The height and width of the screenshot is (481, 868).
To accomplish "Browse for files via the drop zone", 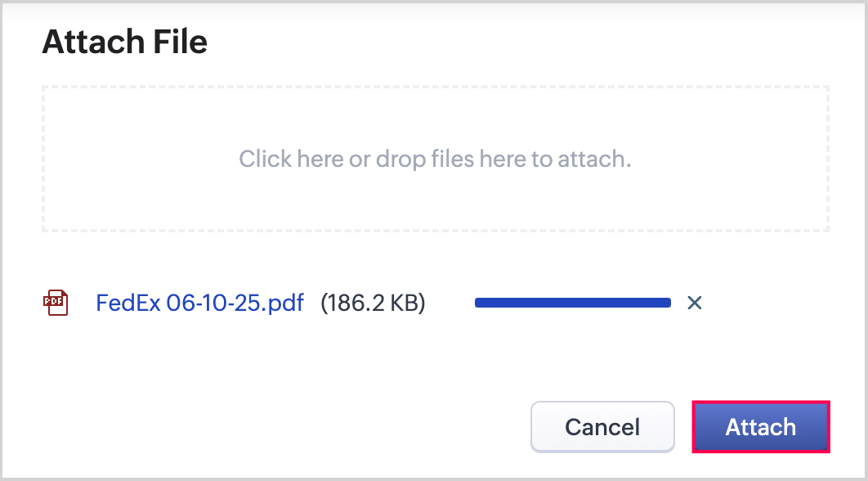I will [x=435, y=159].
